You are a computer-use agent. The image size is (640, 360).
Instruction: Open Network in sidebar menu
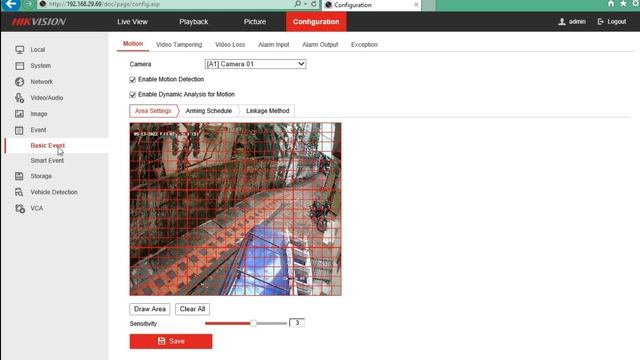pos(41,82)
